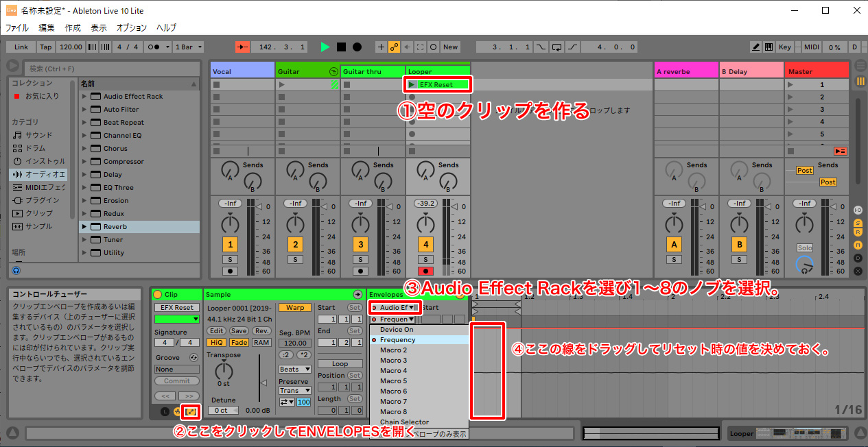Click the Hot-Swap groove icon
This screenshot has height=447, width=868.
point(194,358)
